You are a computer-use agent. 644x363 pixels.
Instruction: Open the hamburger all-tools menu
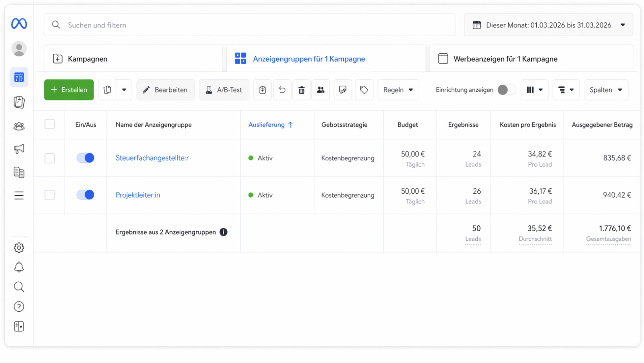pyautogui.click(x=19, y=195)
